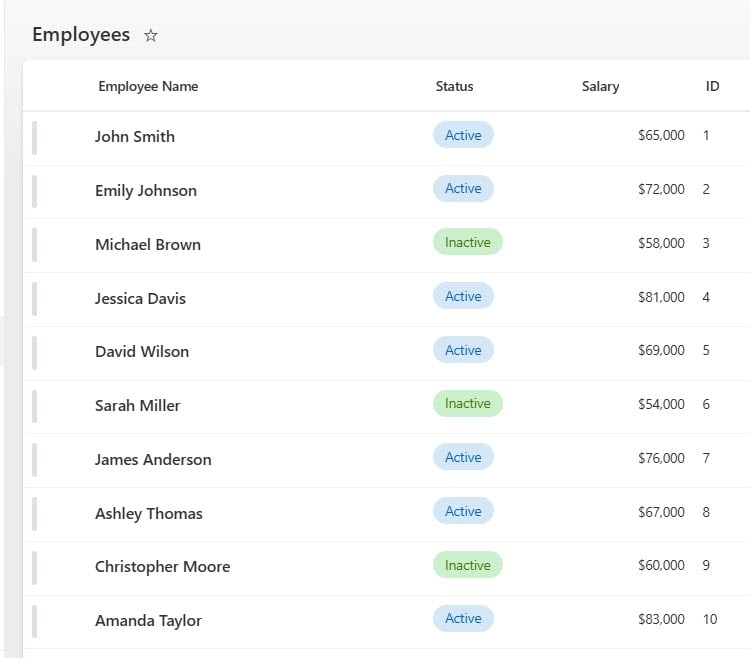Click the ID cell for David Wilson
This screenshot has width=750, height=658.
[706, 351]
